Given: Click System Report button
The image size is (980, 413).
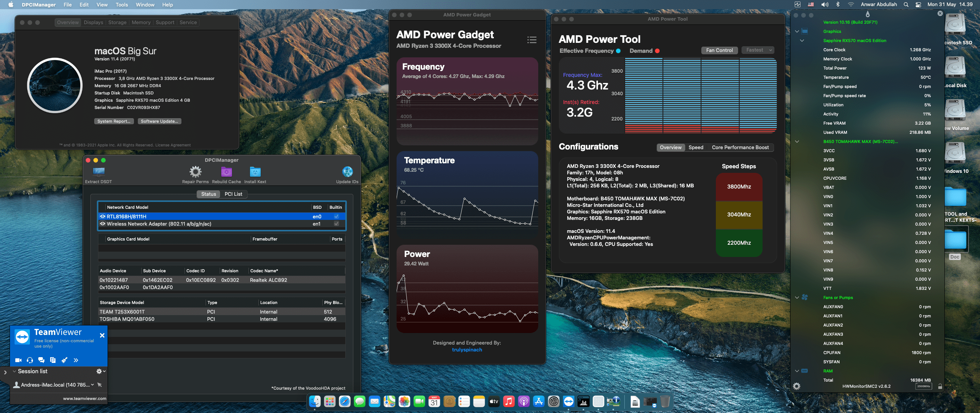Looking at the screenshot, I should click(x=114, y=121).
